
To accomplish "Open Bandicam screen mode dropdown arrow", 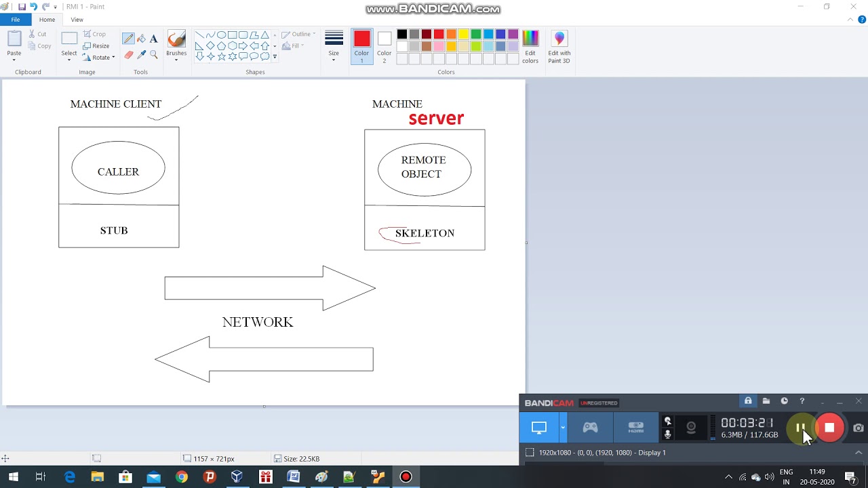I will point(562,428).
